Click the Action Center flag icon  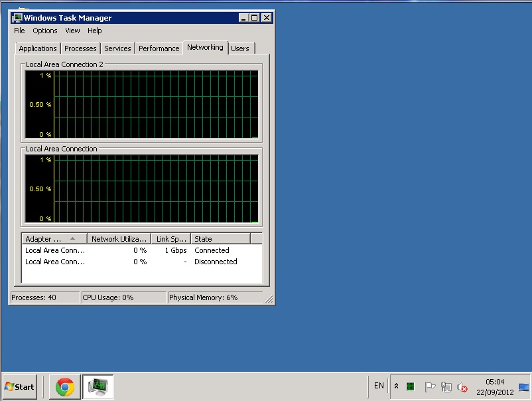pos(429,387)
